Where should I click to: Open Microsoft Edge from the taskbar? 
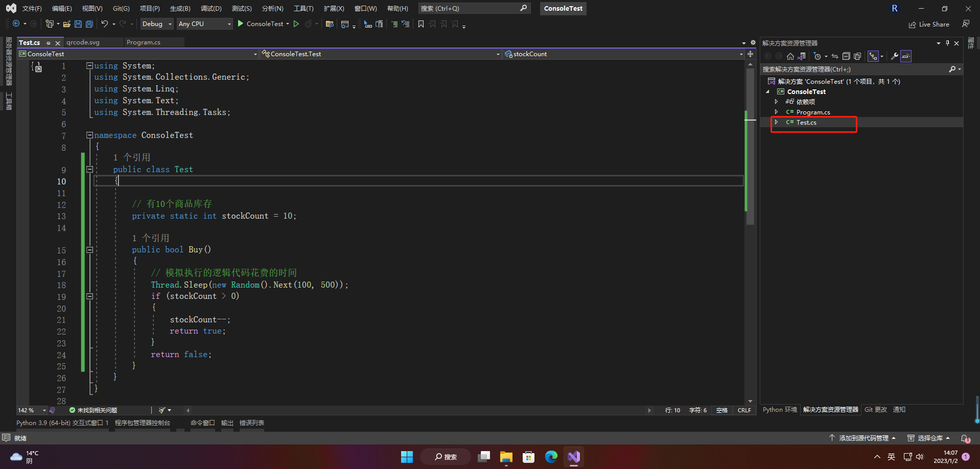pyautogui.click(x=551, y=457)
